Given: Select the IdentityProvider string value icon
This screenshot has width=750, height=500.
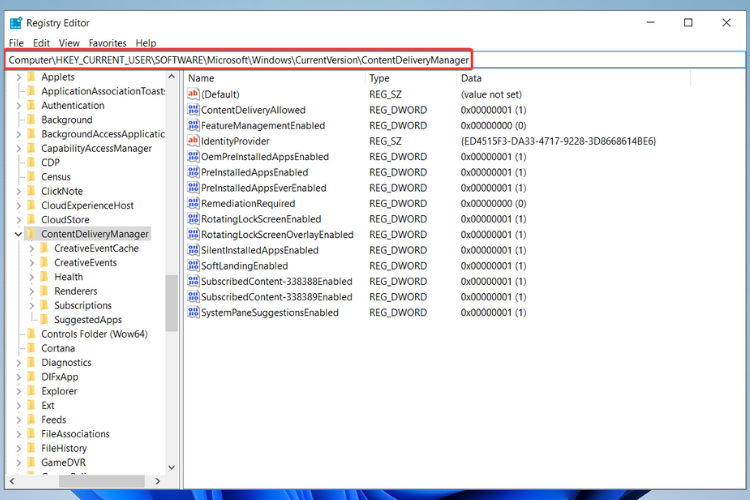Looking at the screenshot, I should [x=193, y=141].
